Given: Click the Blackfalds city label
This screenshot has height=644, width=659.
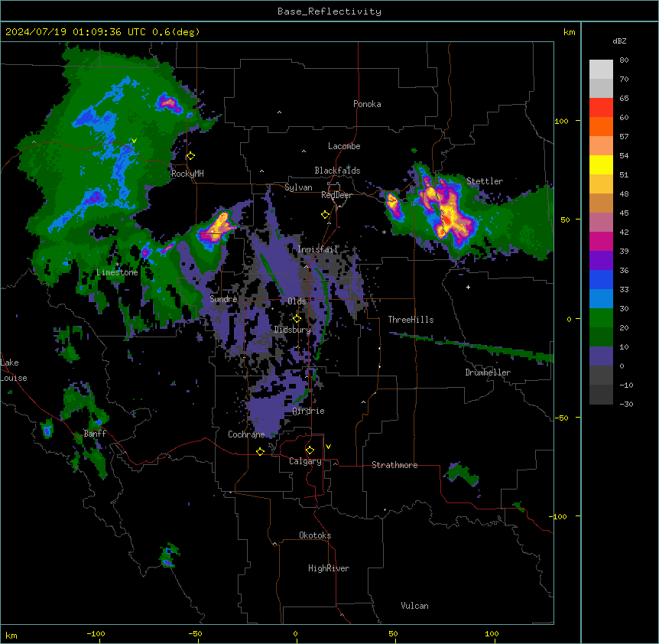Looking at the screenshot, I should pyautogui.click(x=337, y=171).
